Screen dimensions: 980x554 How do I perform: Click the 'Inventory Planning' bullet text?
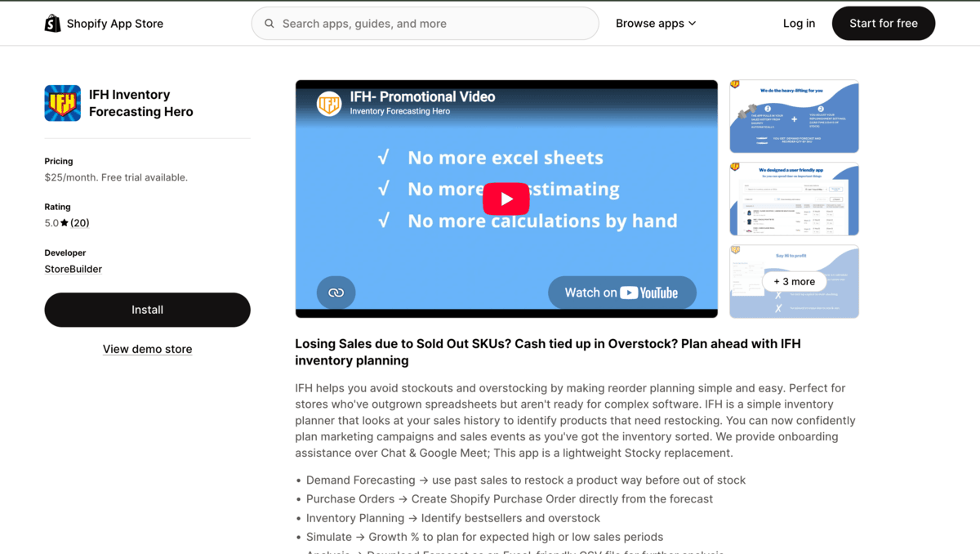pyautogui.click(x=453, y=518)
